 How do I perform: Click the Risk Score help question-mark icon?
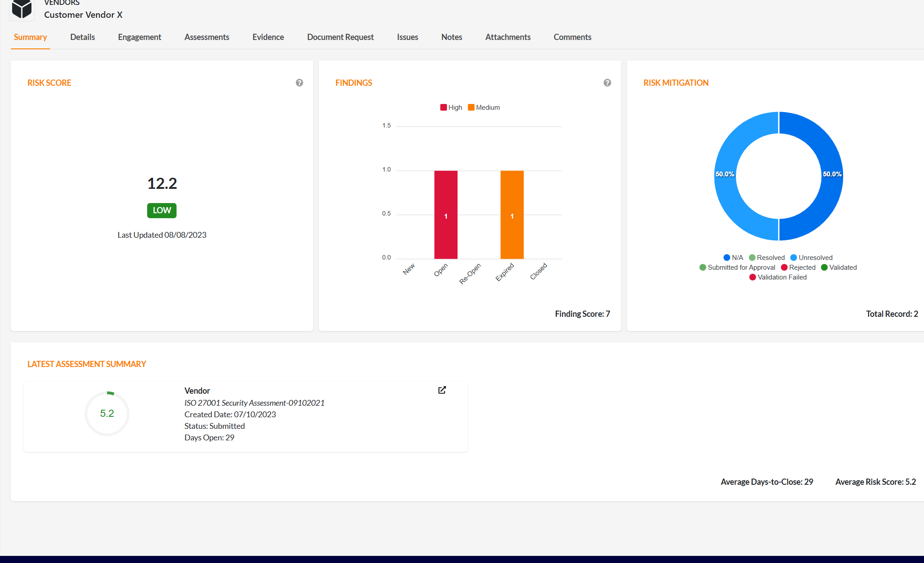click(x=299, y=83)
